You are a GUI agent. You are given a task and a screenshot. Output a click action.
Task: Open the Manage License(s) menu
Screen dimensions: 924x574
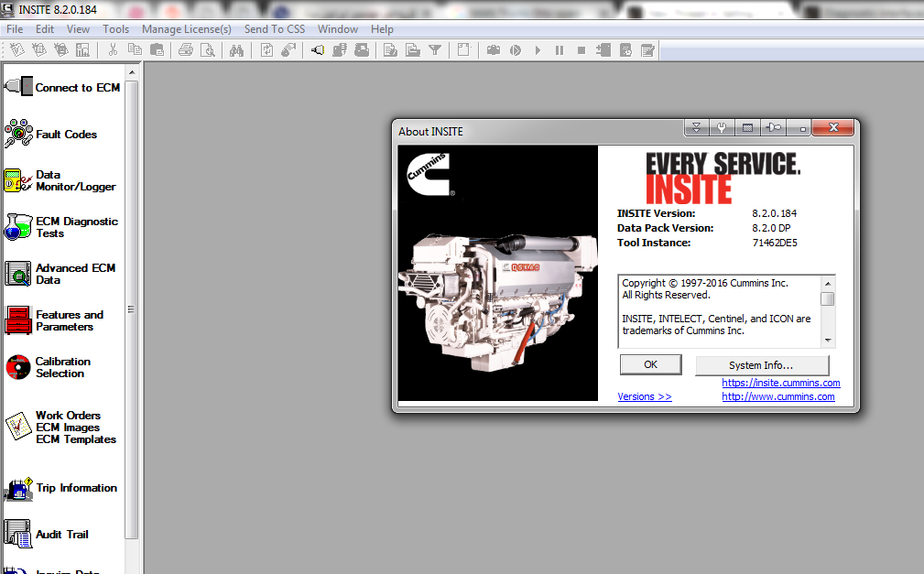click(x=186, y=29)
